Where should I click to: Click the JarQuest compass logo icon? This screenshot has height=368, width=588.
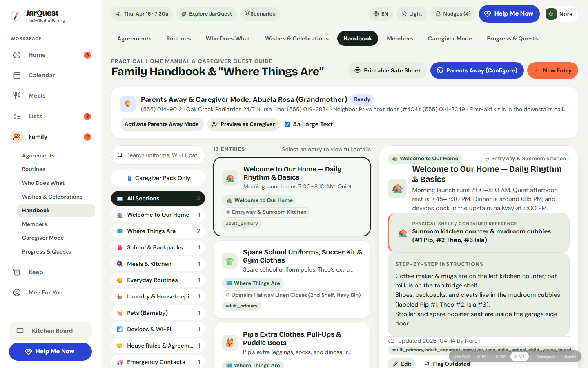tap(16, 16)
